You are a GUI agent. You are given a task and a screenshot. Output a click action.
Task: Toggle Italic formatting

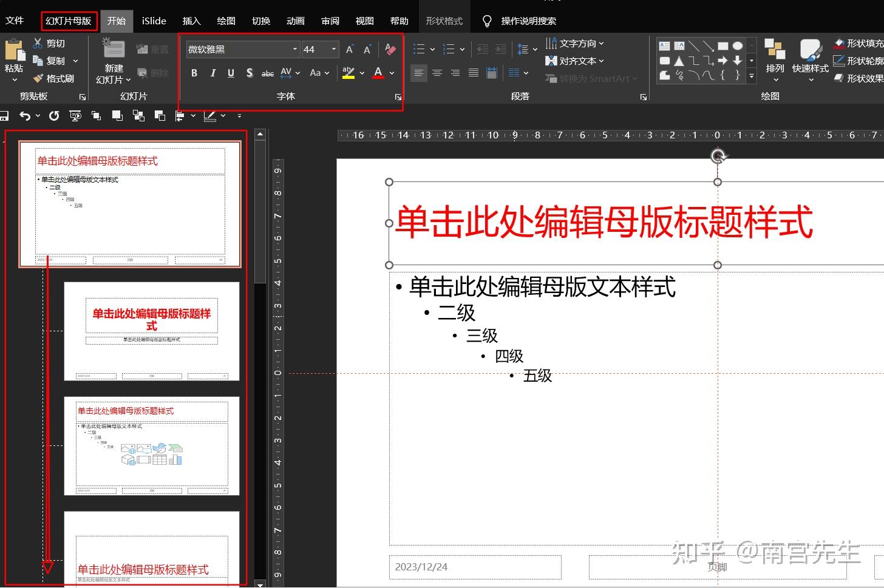tap(212, 73)
